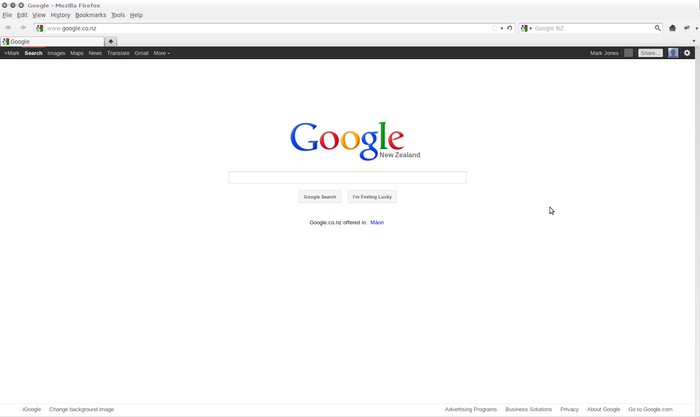This screenshot has width=700, height=417.
Task: Go back with the back arrow
Action: (x=8, y=28)
